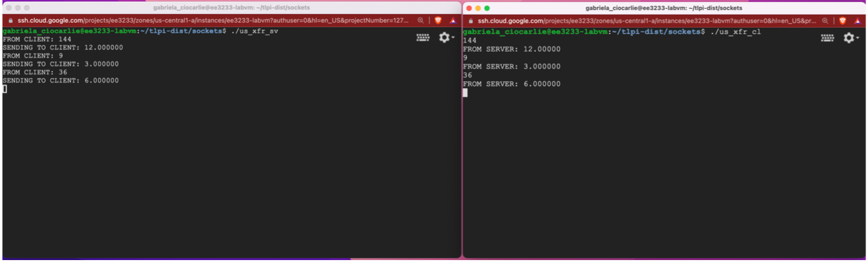Click the ./us_xfr_cl command text
The width and height of the screenshot is (868, 262).
(x=736, y=32)
